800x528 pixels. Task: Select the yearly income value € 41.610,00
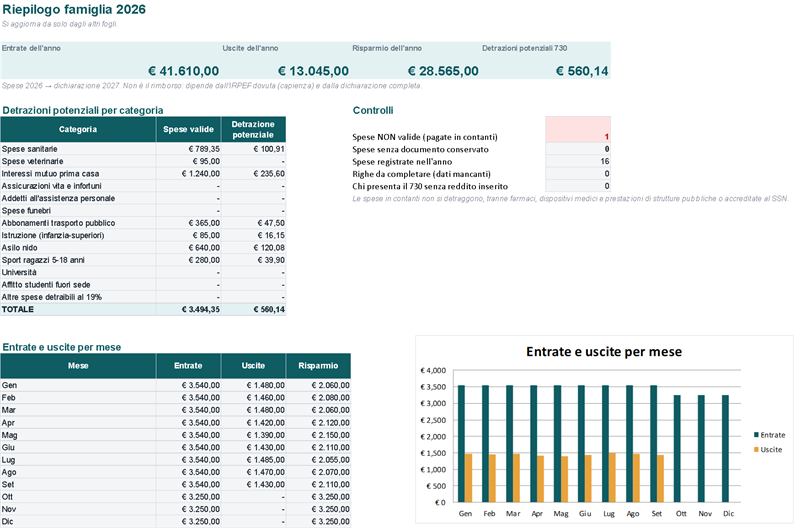click(x=183, y=71)
